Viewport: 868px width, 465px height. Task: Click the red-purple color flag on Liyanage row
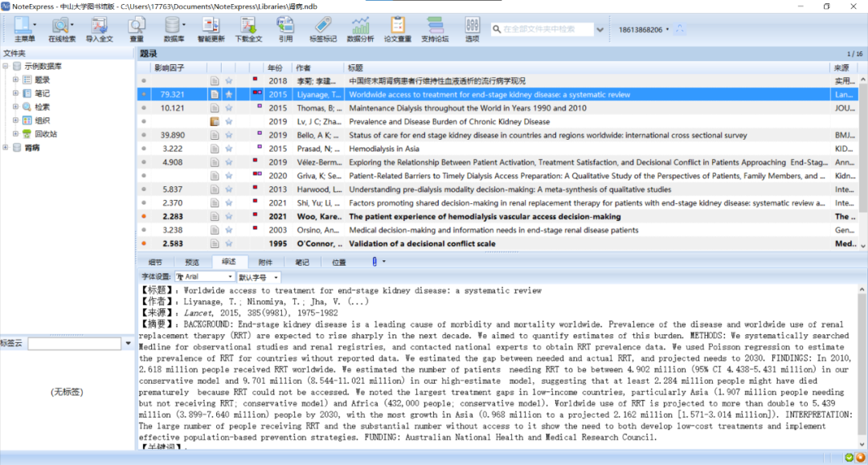coord(257,93)
